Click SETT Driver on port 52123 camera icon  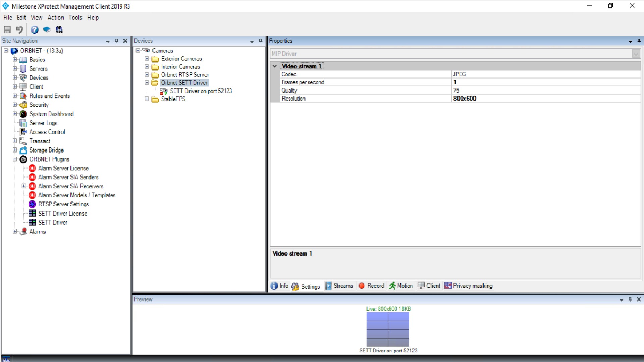164,91
